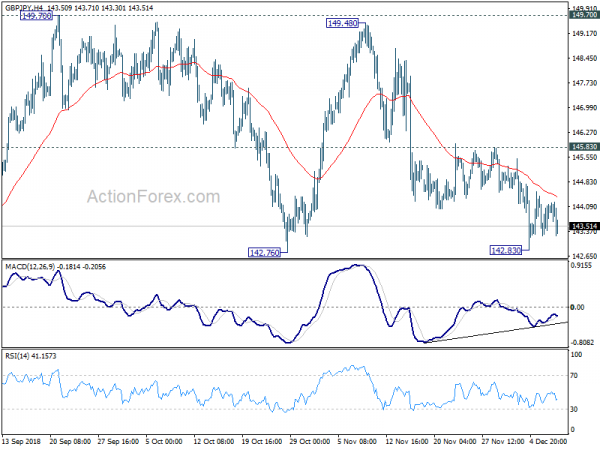Image resolution: width=600 pixels, height=450 pixels.
Task: Click the 4 Dec 20:00 time label
Action: pos(548,441)
